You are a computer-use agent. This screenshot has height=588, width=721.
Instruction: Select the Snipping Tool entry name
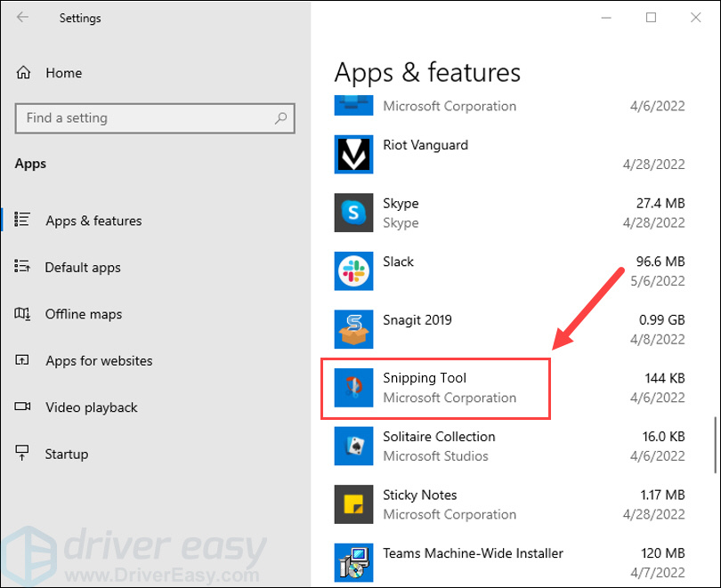[x=425, y=378]
